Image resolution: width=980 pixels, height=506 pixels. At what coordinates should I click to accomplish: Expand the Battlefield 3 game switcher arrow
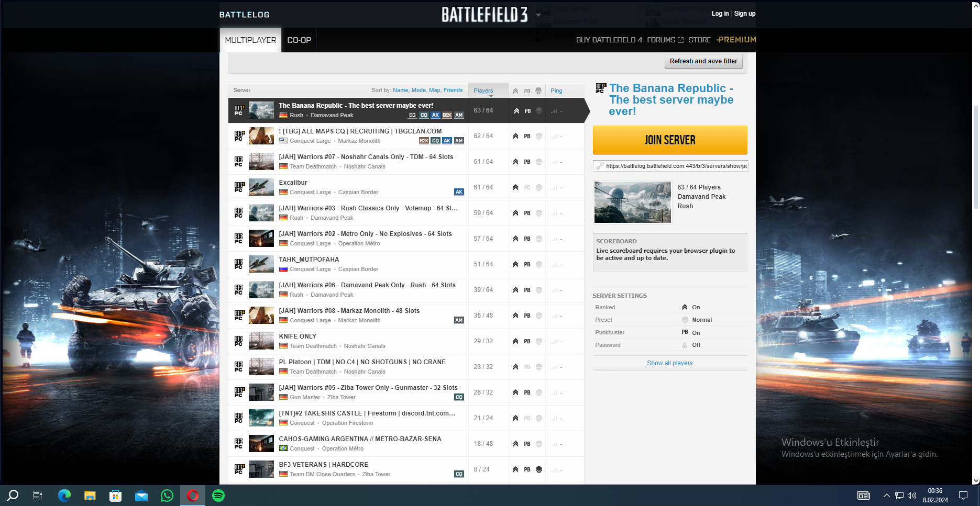point(538,15)
